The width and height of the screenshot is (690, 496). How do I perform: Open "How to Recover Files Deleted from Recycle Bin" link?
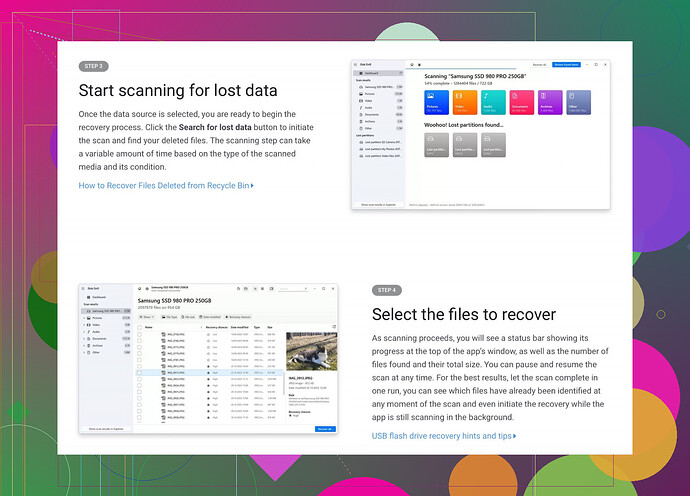coord(165,185)
